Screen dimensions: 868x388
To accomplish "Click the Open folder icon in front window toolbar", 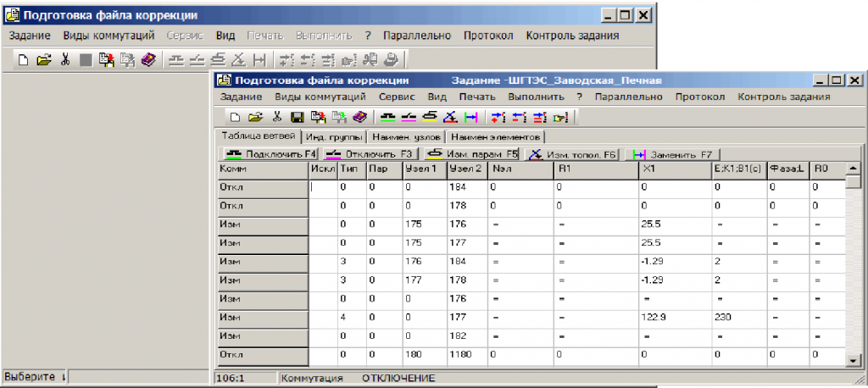I will point(255,117).
